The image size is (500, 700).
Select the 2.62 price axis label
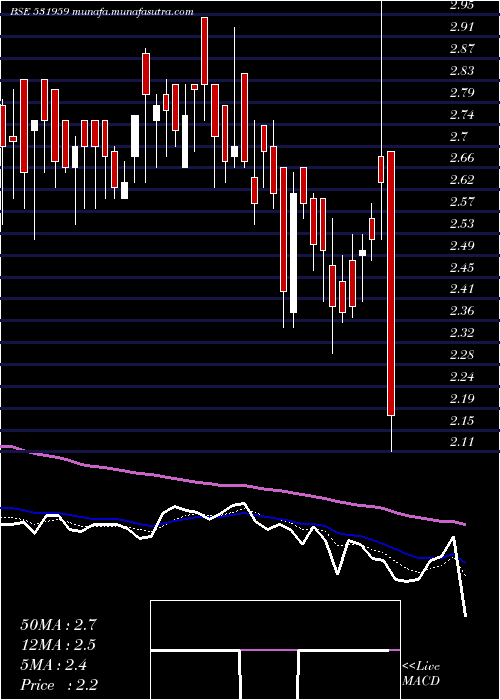pyautogui.click(x=462, y=180)
